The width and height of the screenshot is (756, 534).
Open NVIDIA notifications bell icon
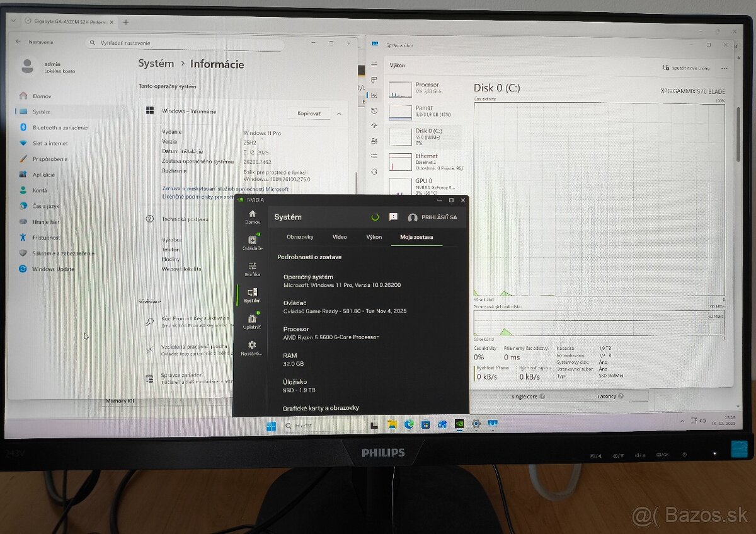(393, 217)
